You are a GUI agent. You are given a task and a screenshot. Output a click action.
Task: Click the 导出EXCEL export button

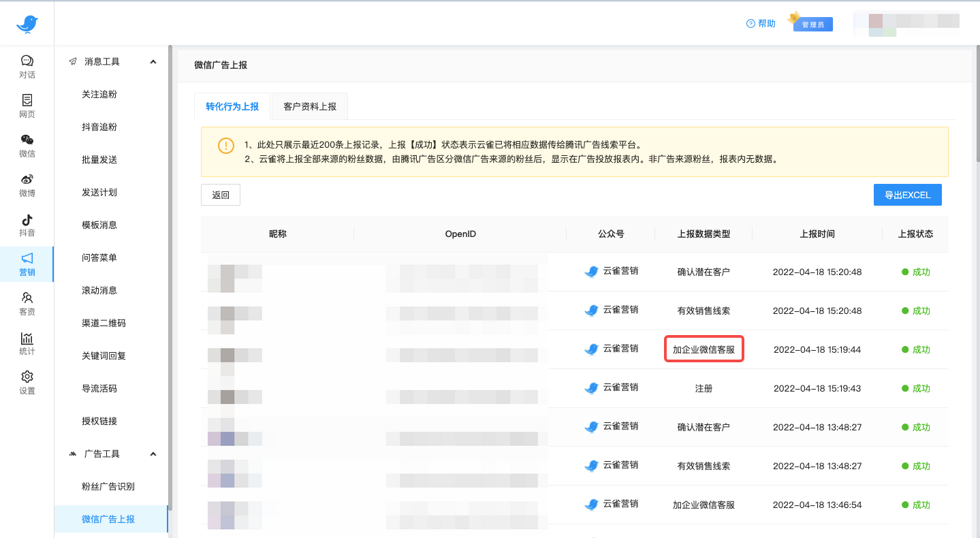907,194
